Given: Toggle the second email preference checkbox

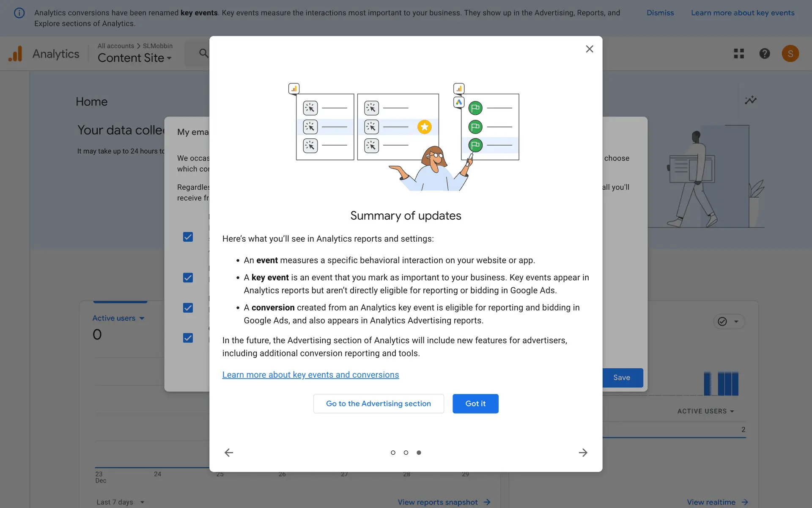Looking at the screenshot, I should 188,278.
